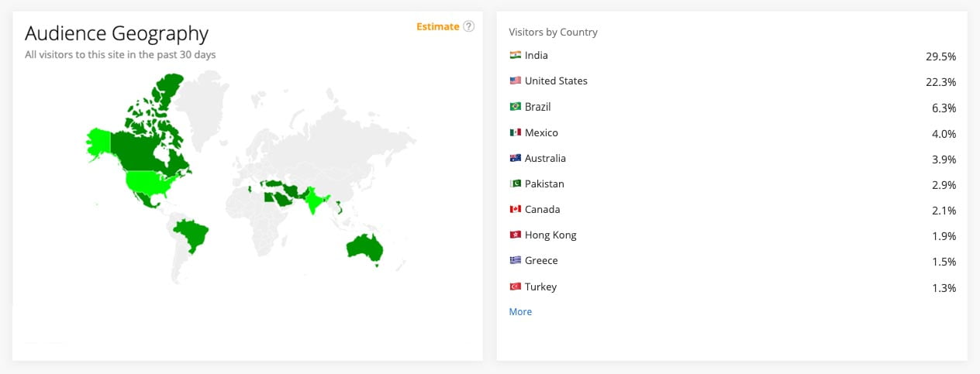Viewport: 980px width, 374px height.
Task: Click the Canada flag icon
Action: [515, 209]
